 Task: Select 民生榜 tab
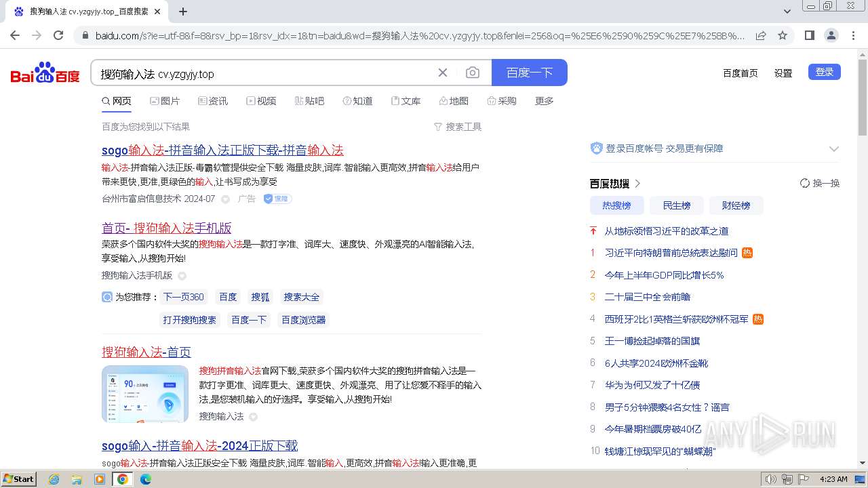pyautogui.click(x=676, y=205)
